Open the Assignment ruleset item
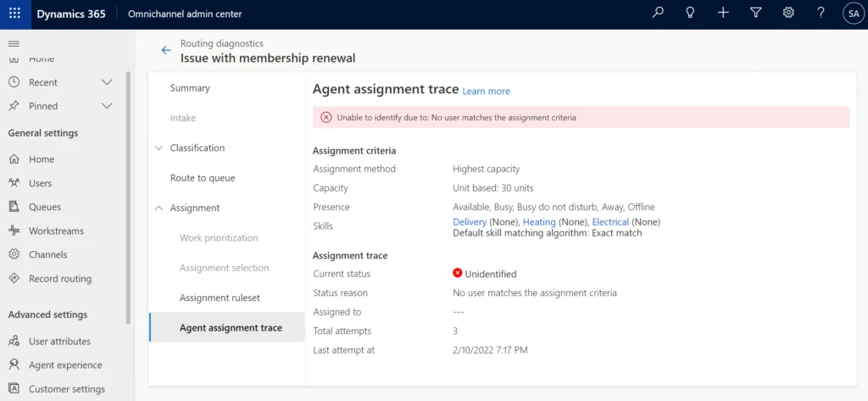The width and height of the screenshot is (868, 401). click(x=220, y=298)
